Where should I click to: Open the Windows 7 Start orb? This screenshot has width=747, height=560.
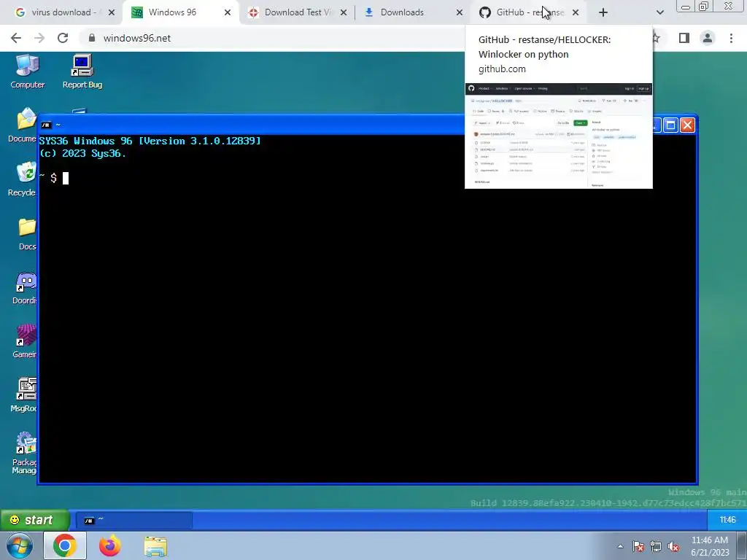click(20, 545)
